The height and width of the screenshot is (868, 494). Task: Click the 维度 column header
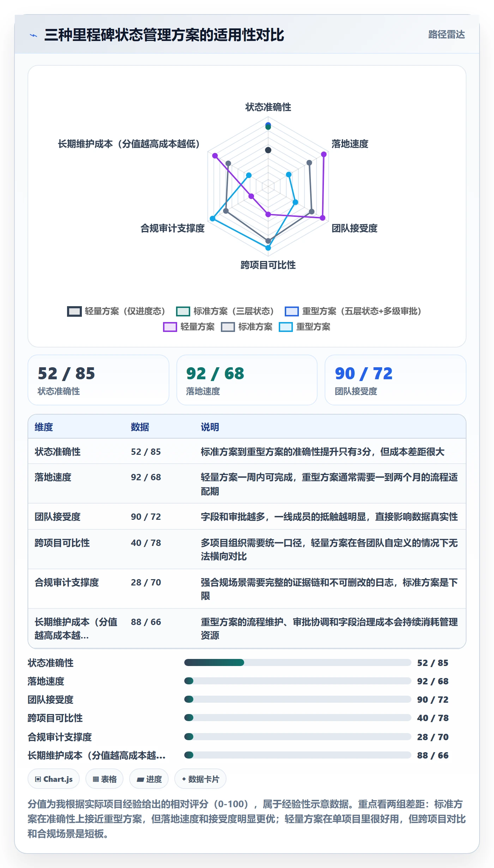pyautogui.click(x=44, y=427)
